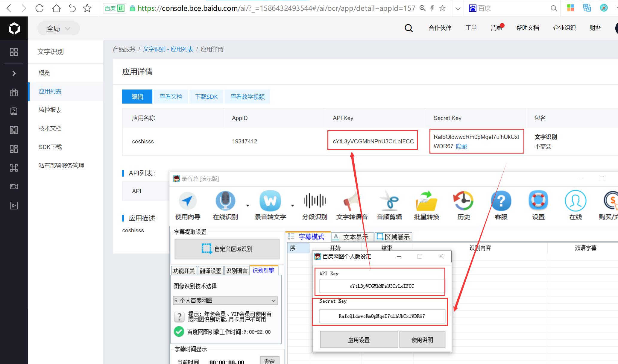Click the 编辑 button

pyautogui.click(x=137, y=96)
